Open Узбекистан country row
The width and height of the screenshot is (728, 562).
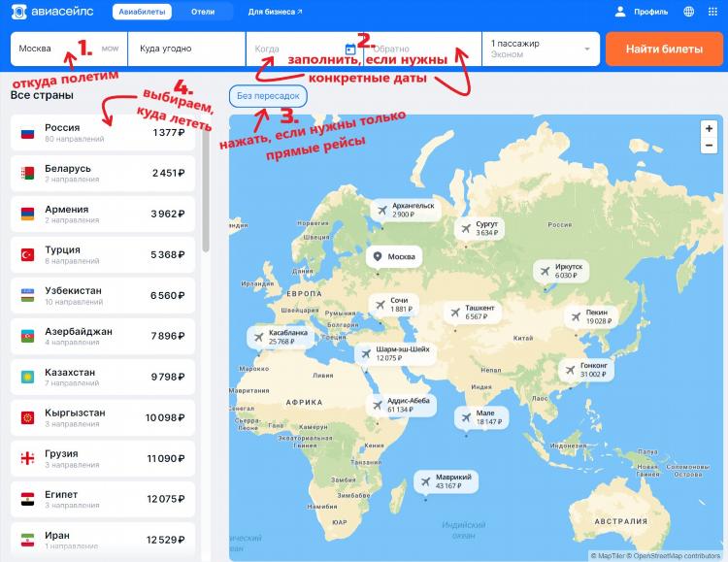[x=103, y=295]
